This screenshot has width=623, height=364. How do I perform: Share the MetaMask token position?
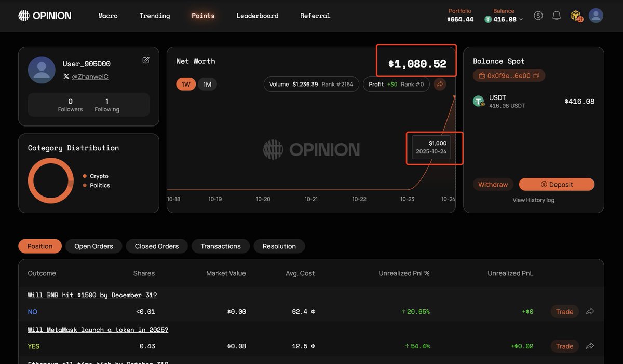[x=590, y=346]
